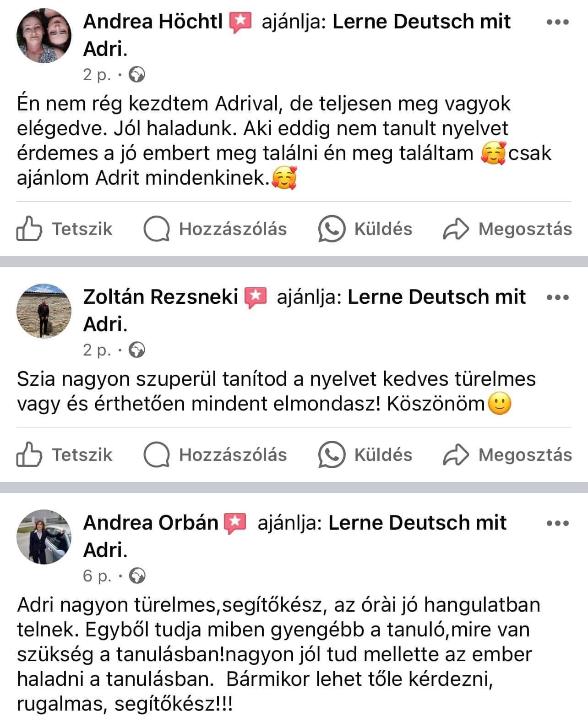Open the three-dot menu on Zoltán Rezsneki's post
Screen dimensions: 588x723
558,297
